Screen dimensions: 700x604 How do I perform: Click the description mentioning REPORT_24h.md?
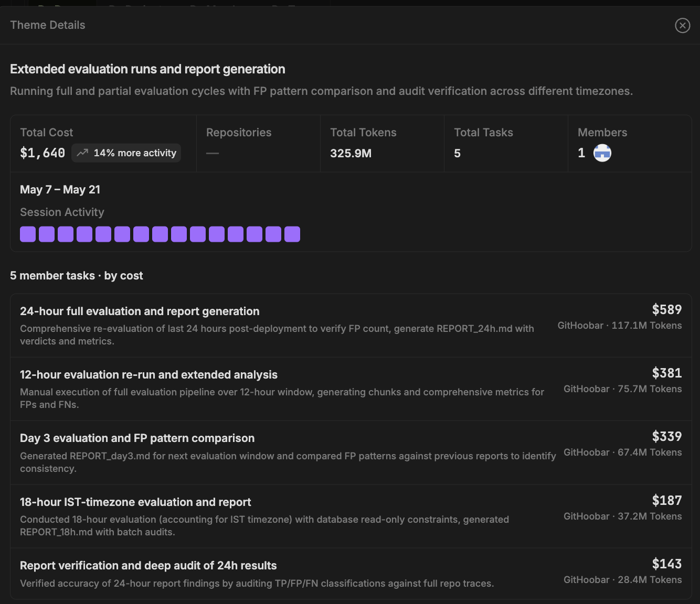277,335
